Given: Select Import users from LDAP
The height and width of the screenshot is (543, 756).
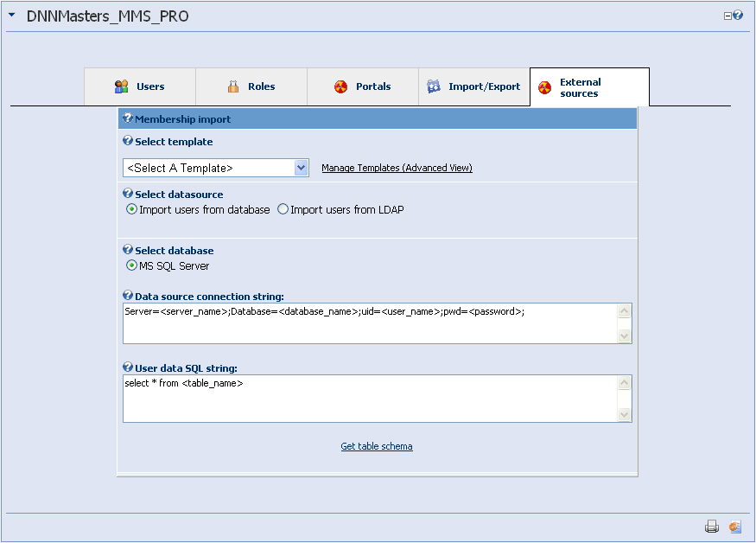Looking at the screenshot, I should click(x=282, y=208).
